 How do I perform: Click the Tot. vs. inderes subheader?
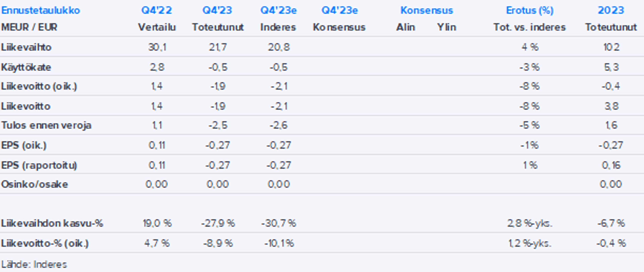pyautogui.click(x=529, y=27)
